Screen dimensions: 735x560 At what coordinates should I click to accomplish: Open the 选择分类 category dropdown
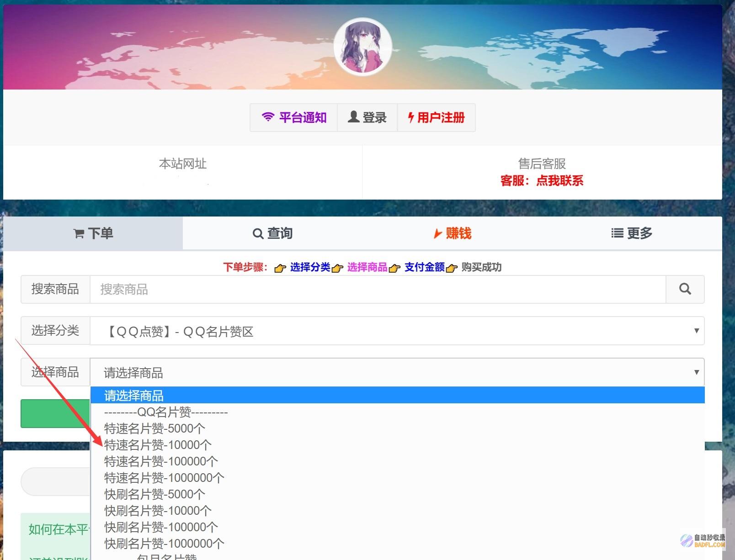click(x=397, y=331)
